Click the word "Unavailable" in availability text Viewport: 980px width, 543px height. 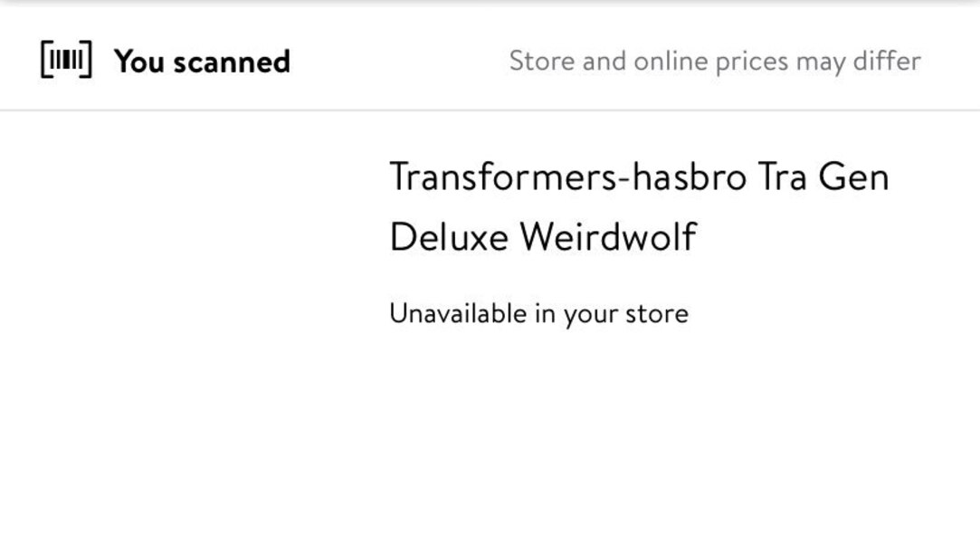pyautogui.click(x=457, y=314)
